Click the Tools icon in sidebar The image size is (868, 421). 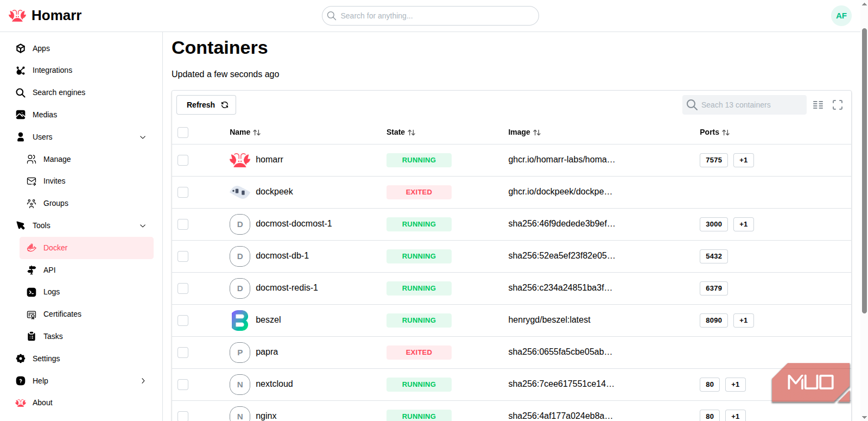21,225
